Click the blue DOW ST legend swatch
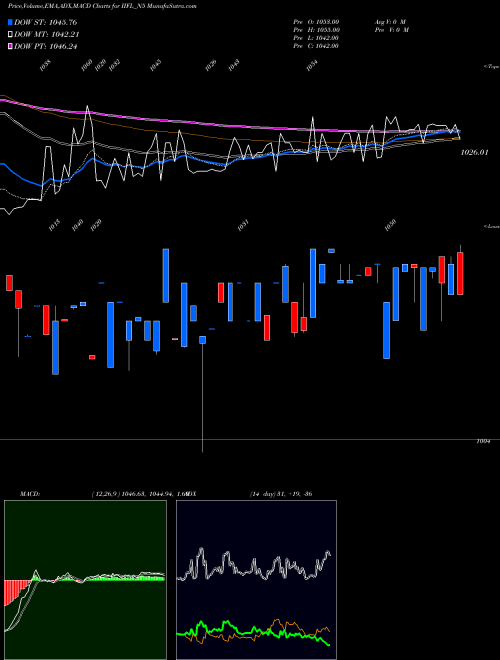Screen dimensions: 500x660 pyautogui.click(x=10, y=22)
